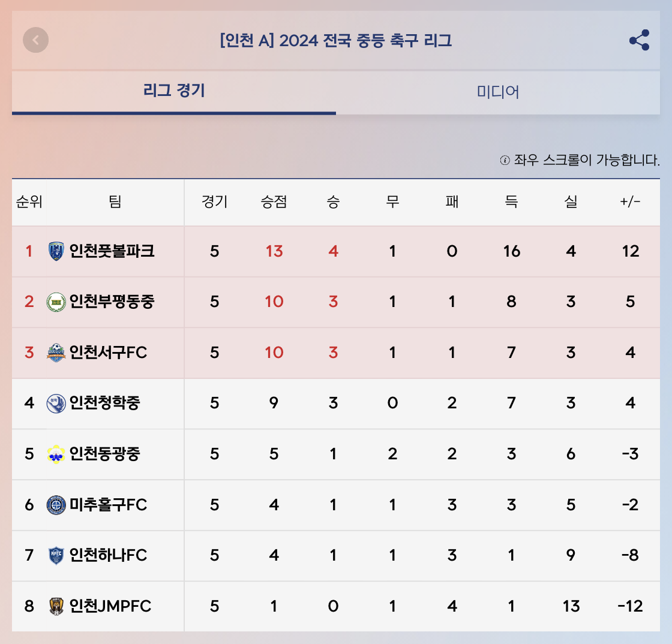Image resolution: width=672 pixels, height=644 pixels.
Task: Click the 인천풋볼파크 team crest
Action: click(56, 251)
